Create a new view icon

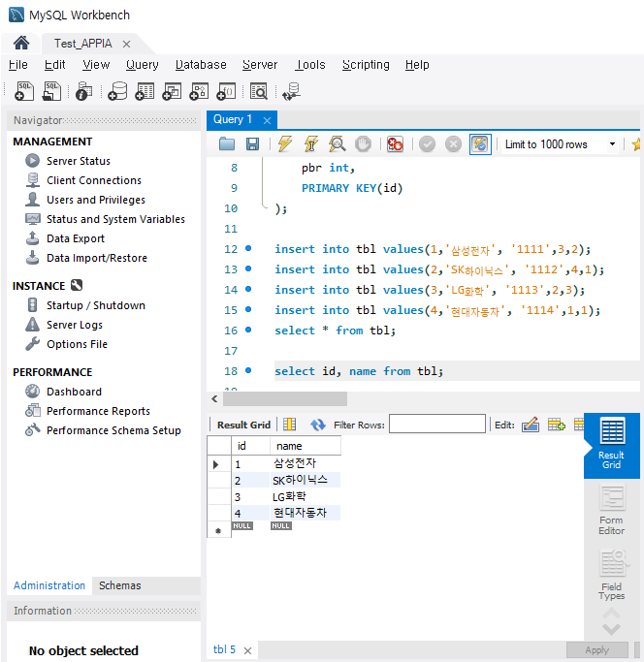(172, 91)
